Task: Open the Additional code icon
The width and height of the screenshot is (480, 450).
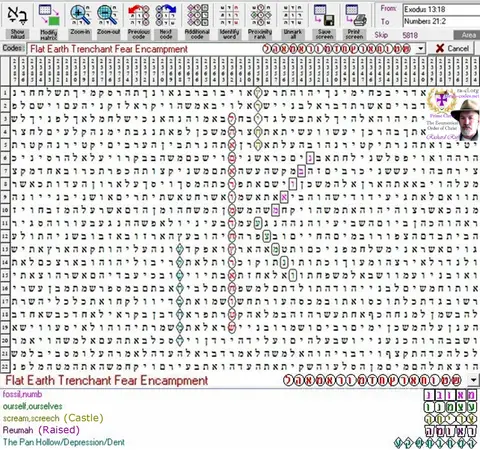Action: point(197,15)
